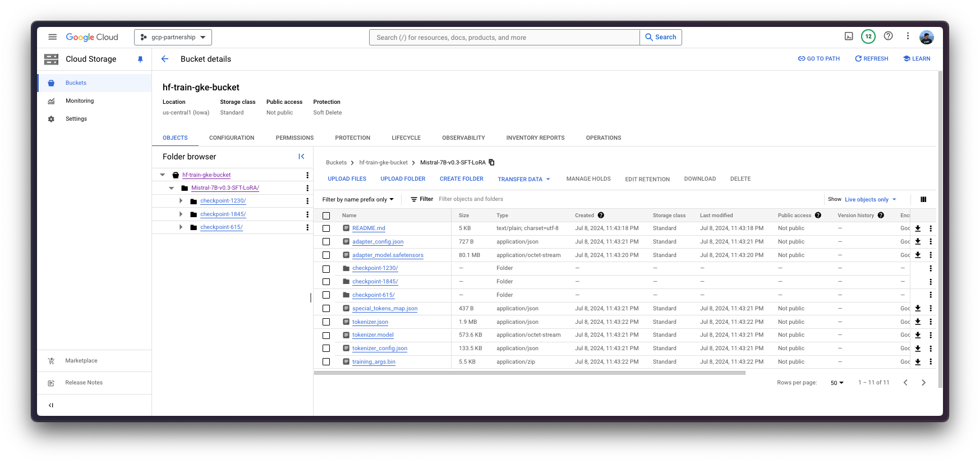Tick the adapter_model.safetensors checkbox
The height and width of the screenshot is (463, 980).
(x=326, y=255)
